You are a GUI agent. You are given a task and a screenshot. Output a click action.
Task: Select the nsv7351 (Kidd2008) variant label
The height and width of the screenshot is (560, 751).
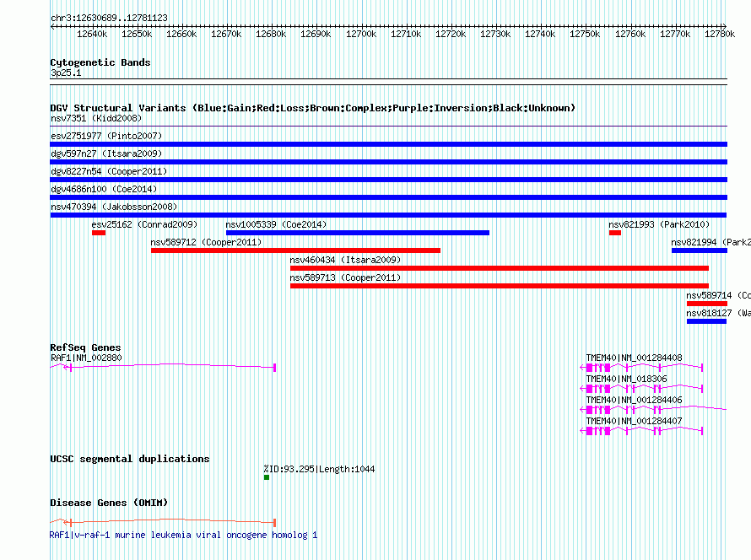(96, 118)
